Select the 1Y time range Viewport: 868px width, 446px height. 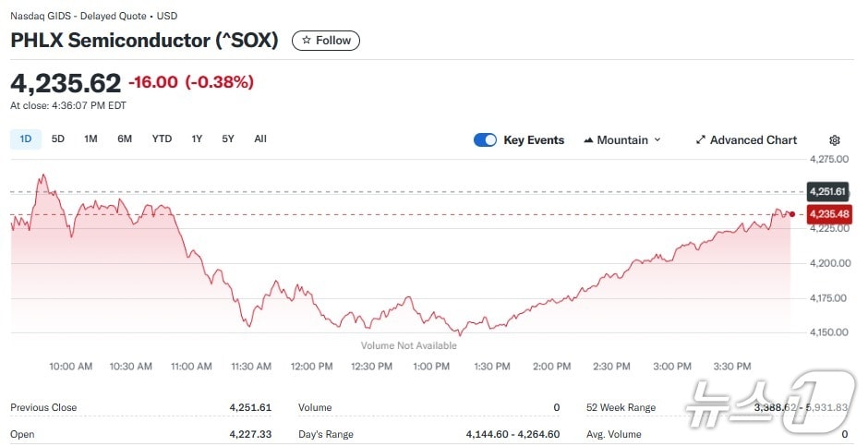[197, 139]
